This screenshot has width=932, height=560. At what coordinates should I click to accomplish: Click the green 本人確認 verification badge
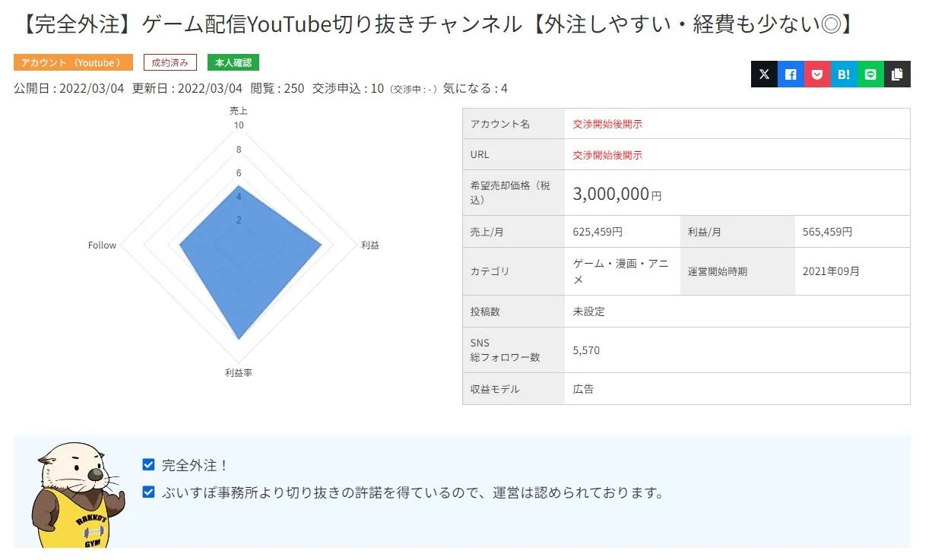click(x=233, y=62)
